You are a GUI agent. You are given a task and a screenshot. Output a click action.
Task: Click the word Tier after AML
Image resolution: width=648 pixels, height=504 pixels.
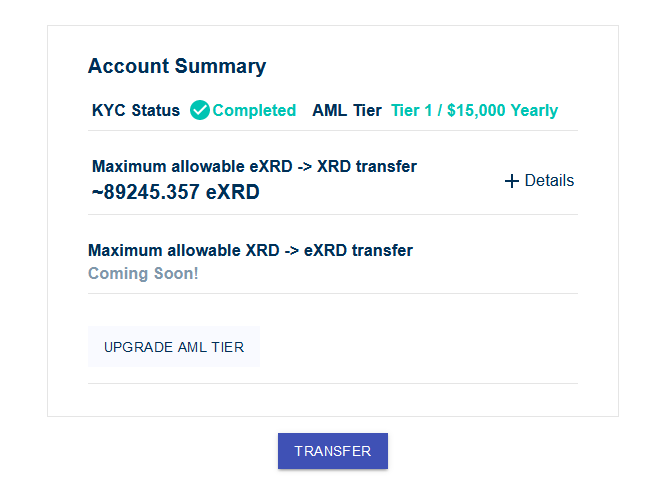point(367,110)
